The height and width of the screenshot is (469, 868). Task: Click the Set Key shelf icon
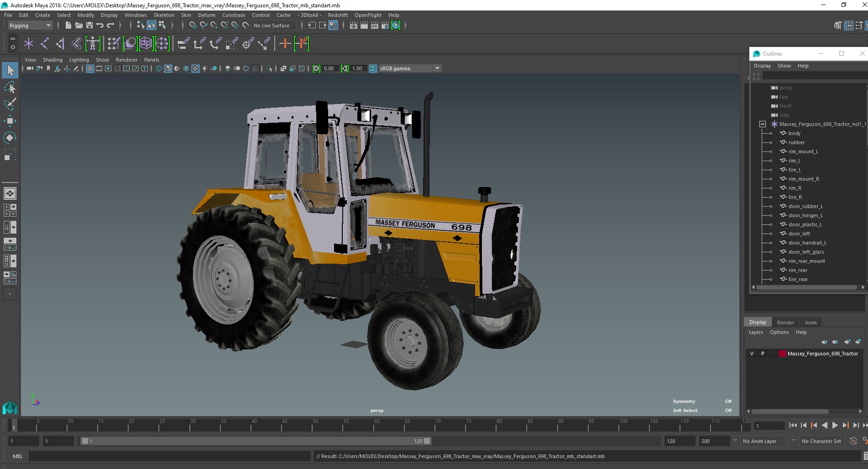pyautogui.click(x=285, y=44)
